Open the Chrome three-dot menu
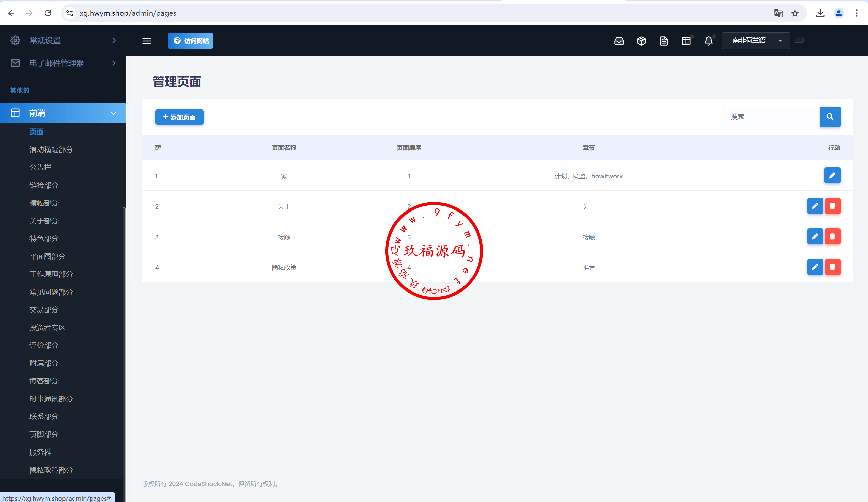Viewport: 868px width, 502px height. (857, 13)
